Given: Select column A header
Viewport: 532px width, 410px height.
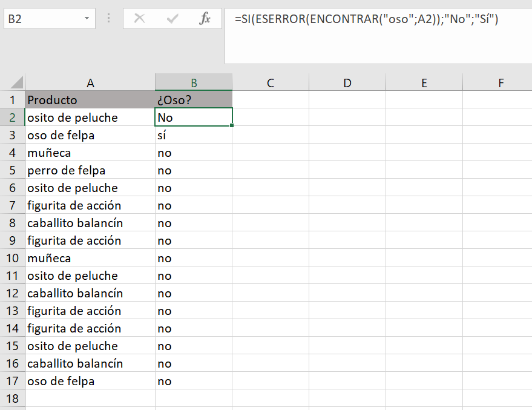Looking at the screenshot, I should pyautogui.click(x=90, y=82).
